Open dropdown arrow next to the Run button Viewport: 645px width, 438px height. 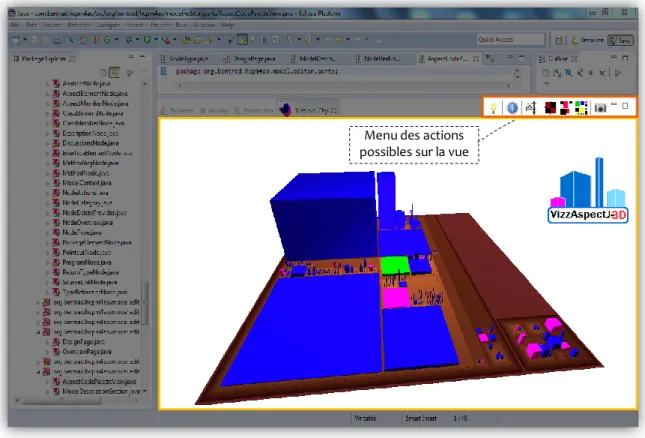coord(156,40)
